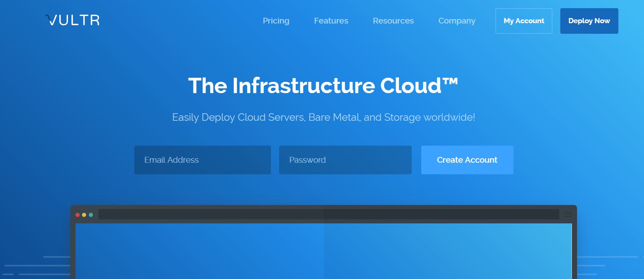Open the Pricing menu item
The height and width of the screenshot is (279, 644).
tap(276, 21)
